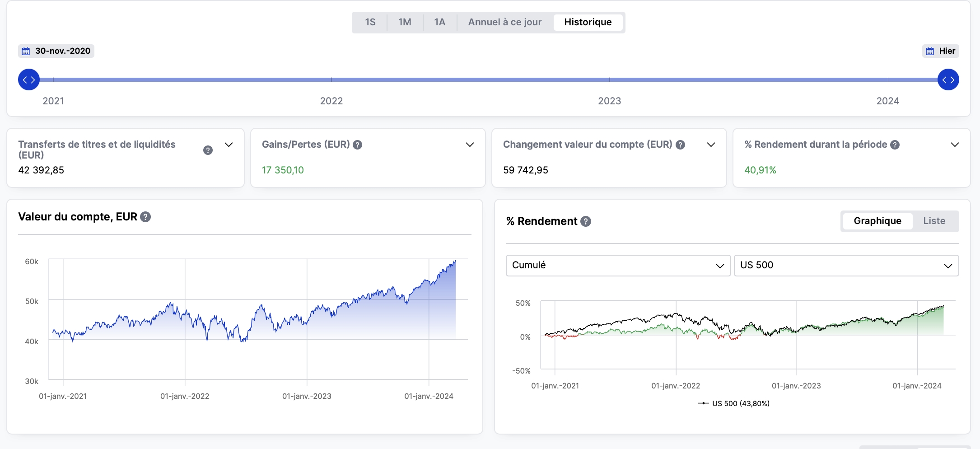The width and height of the screenshot is (980, 449).
Task: Select the Graphique view toggle
Action: (877, 221)
